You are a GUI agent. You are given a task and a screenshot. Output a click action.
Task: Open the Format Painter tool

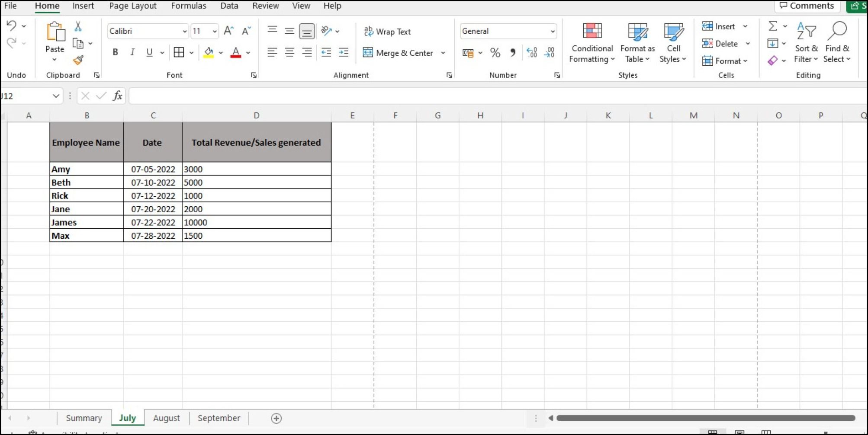[x=78, y=61]
